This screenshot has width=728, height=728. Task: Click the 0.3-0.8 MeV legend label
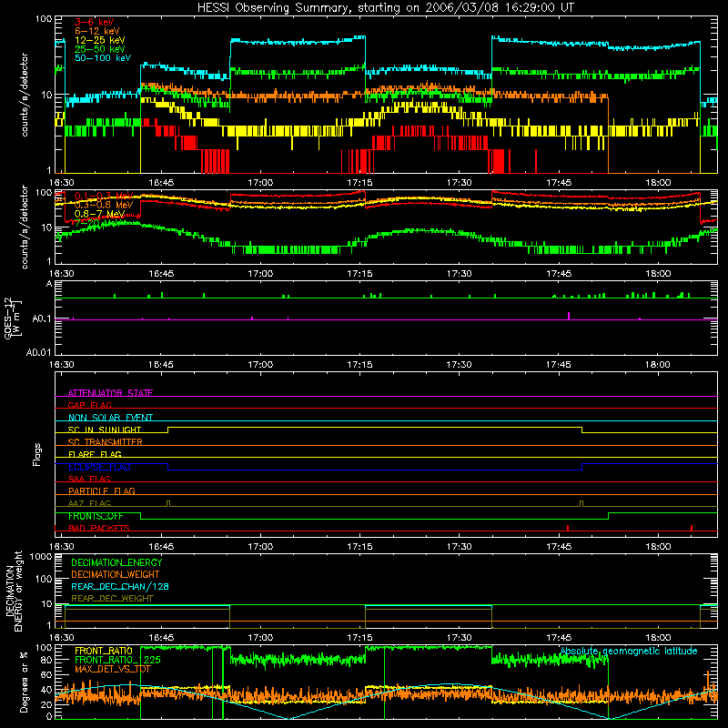tap(104, 205)
